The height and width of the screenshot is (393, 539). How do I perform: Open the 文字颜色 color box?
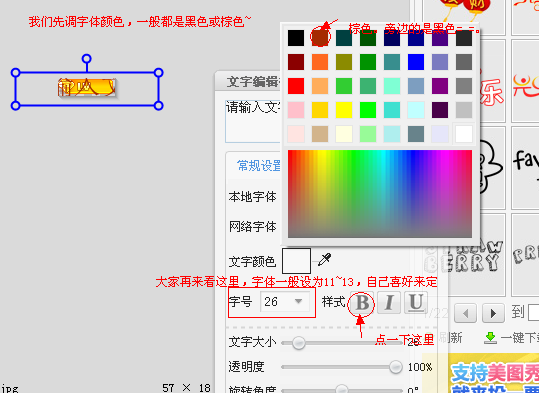(x=296, y=261)
